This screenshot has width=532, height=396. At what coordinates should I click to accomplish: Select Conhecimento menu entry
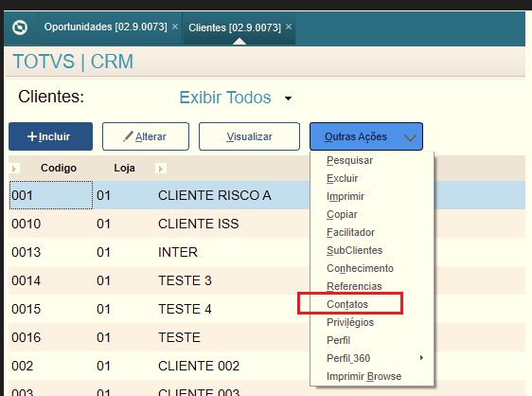(x=360, y=268)
